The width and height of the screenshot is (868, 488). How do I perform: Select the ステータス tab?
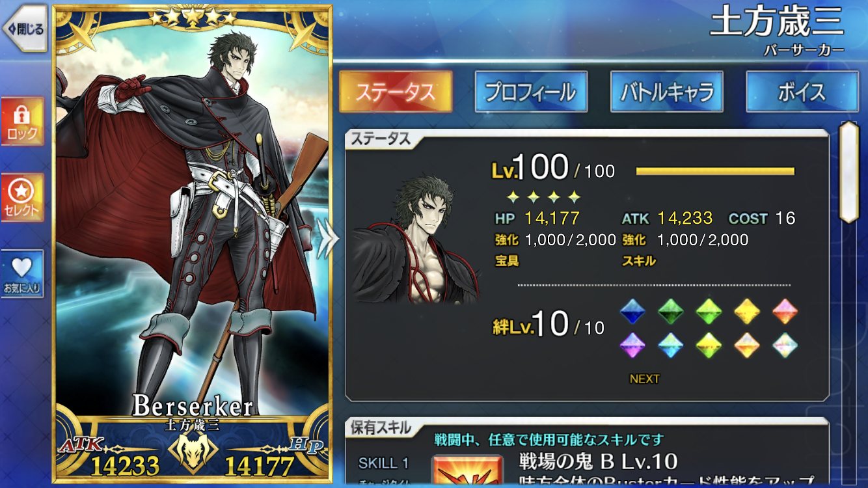pyautogui.click(x=396, y=92)
